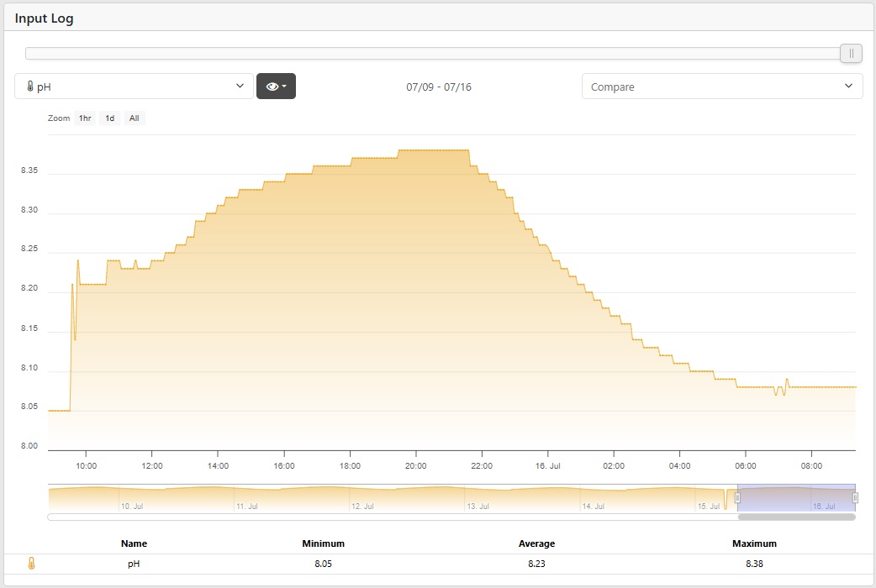The image size is (876, 588).
Task: Click the Name column header
Action: tap(134, 543)
